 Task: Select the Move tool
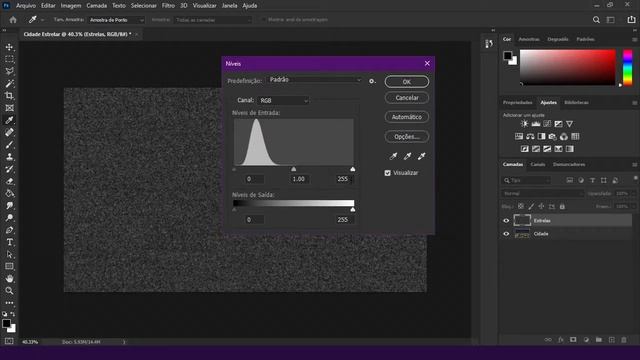pyautogui.click(x=9, y=47)
